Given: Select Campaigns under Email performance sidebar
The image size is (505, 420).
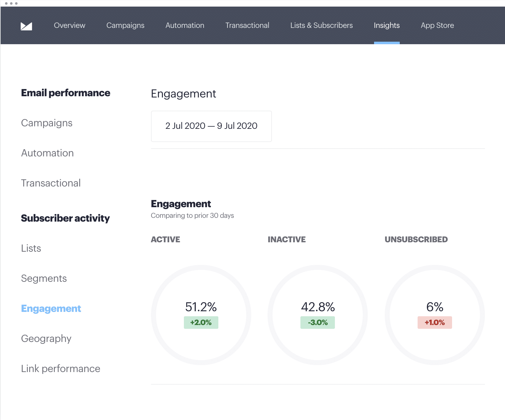Looking at the screenshot, I should point(47,123).
